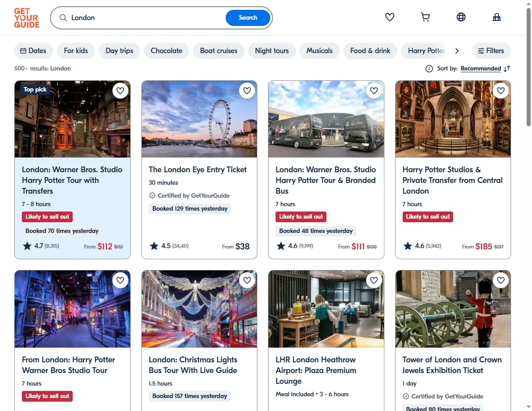Click the Tower guard and cannons thumbnail

click(x=453, y=309)
